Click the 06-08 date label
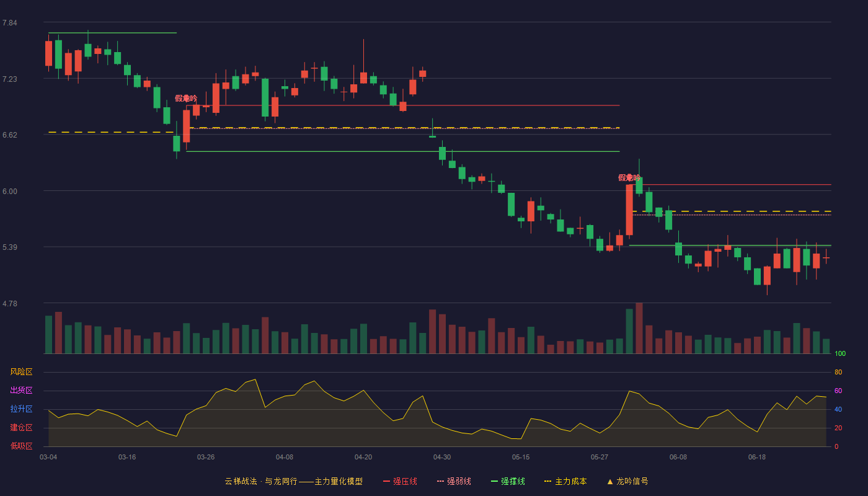 click(x=678, y=457)
